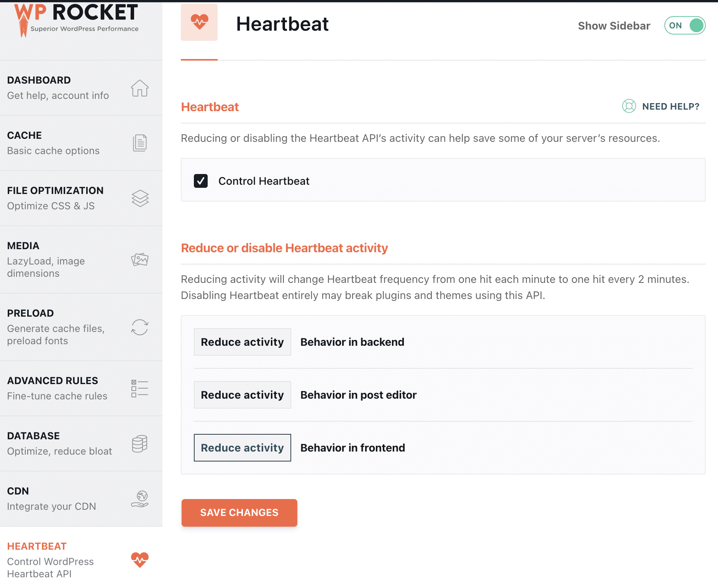Click the File Optimization layers icon
718x588 pixels.
141,198
